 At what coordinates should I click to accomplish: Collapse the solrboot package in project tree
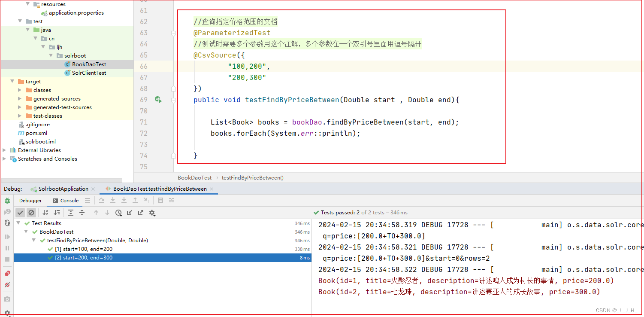point(51,55)
